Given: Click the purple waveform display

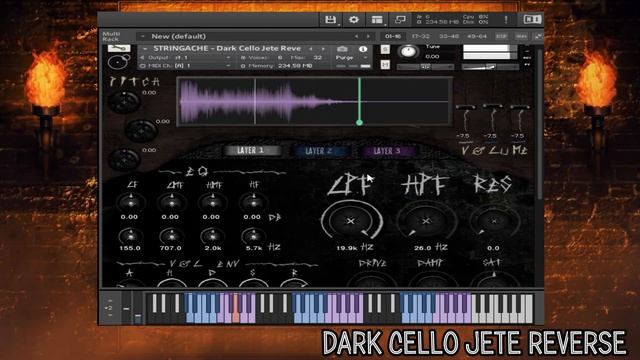Looking at the screenshot, I should 314,101.
